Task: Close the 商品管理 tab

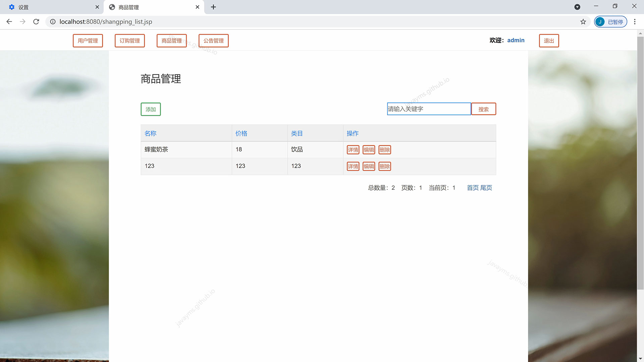Action: pyautogui.click(x=198, y=7)
